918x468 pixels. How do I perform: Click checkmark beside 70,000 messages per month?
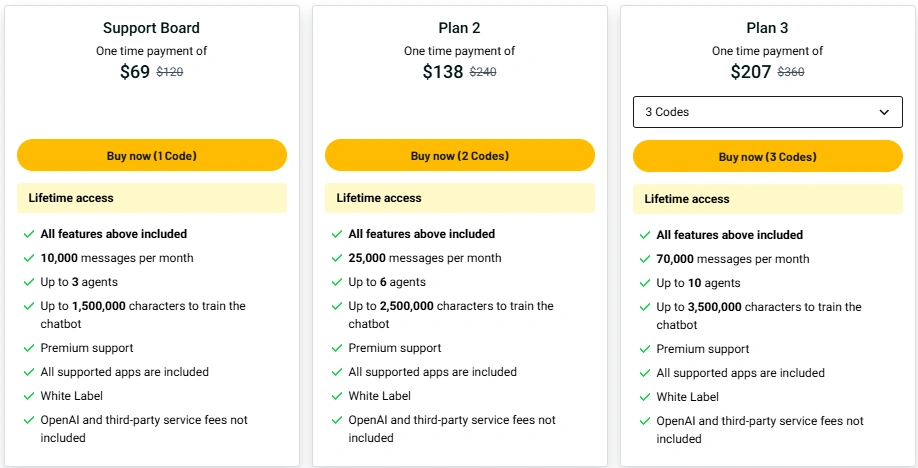click(645, 259)
